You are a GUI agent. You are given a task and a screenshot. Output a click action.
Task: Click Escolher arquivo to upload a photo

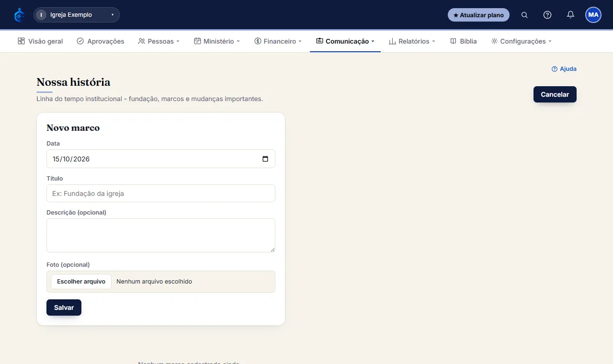(81, 282)
